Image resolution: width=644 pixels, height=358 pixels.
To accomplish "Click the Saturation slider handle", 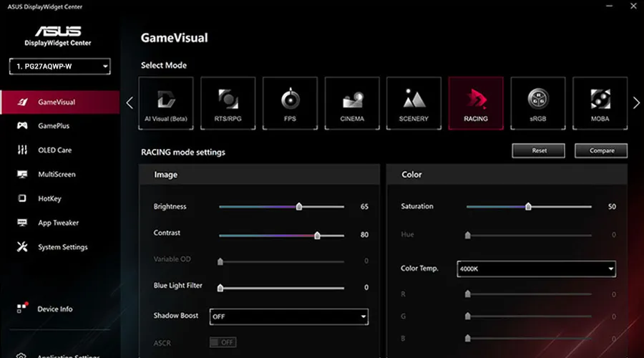I will click(x=528, y=206).
